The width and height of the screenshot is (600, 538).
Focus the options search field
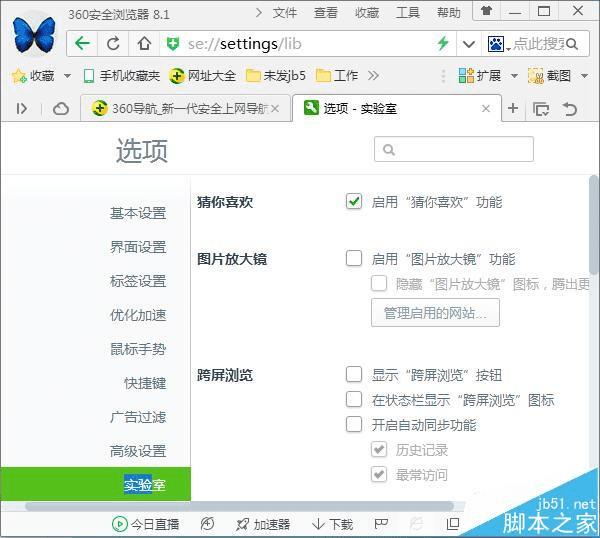point(454,149)
